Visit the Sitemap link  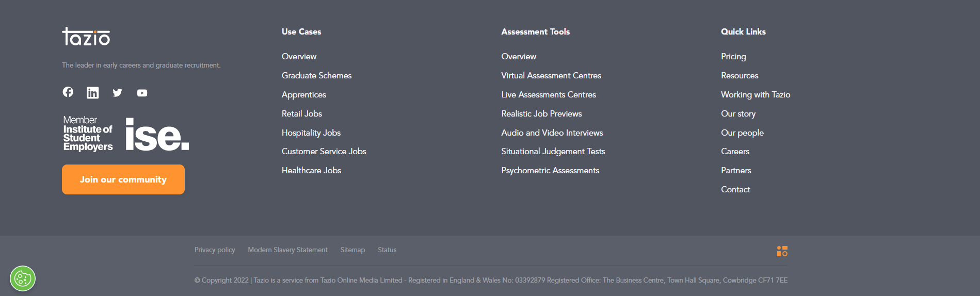[352, 250]
